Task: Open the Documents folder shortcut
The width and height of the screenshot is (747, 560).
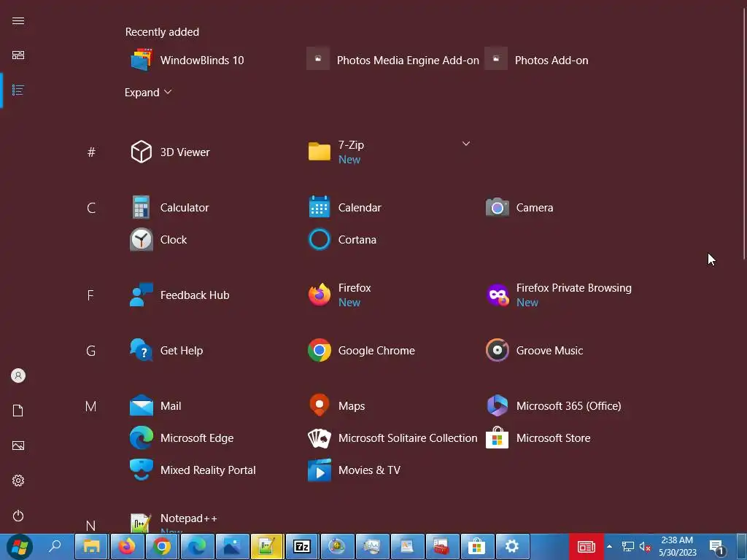Action: tap(18, 411)
